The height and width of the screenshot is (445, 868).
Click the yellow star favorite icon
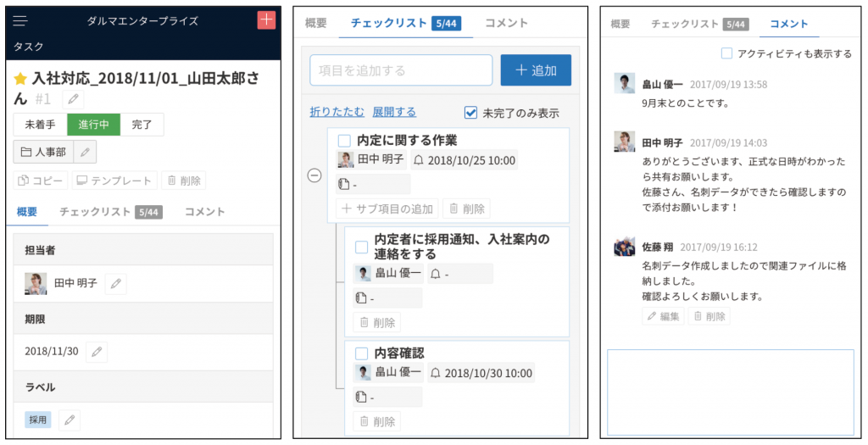(x=21, y=79)
